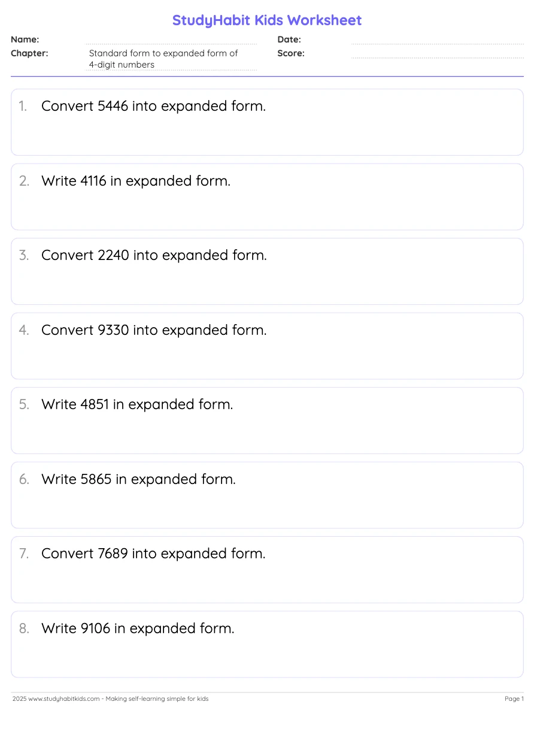Image resolution: width=534 pixels, height=756 pixels.
Task: Select the 'Convert 7689 into expanded form' text
Action: coord(153,554)
